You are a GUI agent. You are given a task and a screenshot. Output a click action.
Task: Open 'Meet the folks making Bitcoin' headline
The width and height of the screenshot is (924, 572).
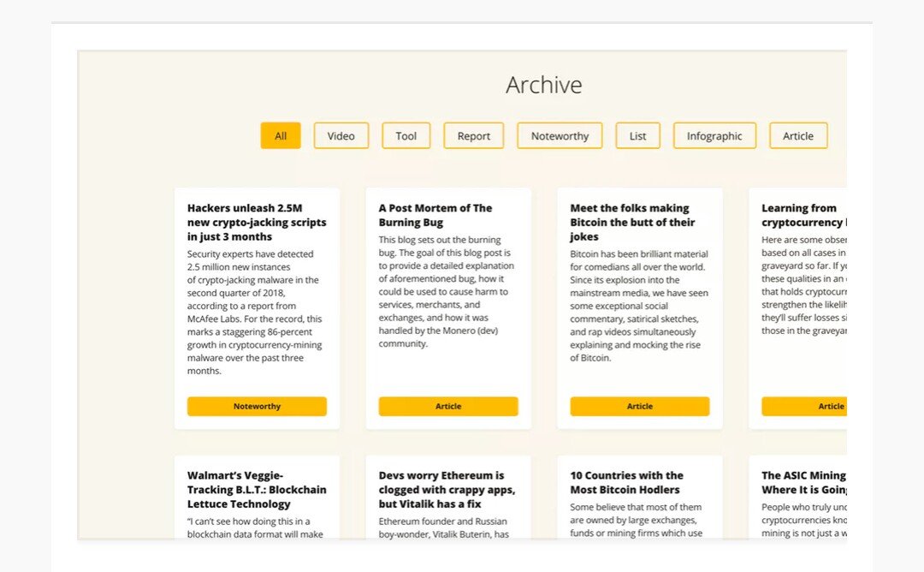coord(632,223)
